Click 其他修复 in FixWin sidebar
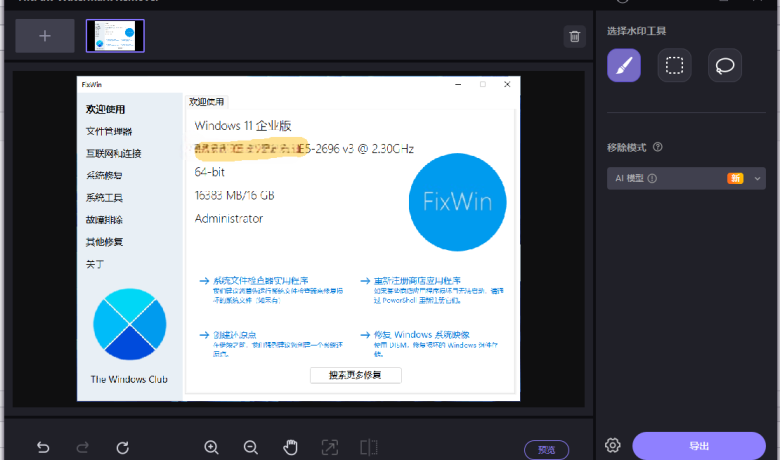 pyautogui.click(x=104, y=242)
